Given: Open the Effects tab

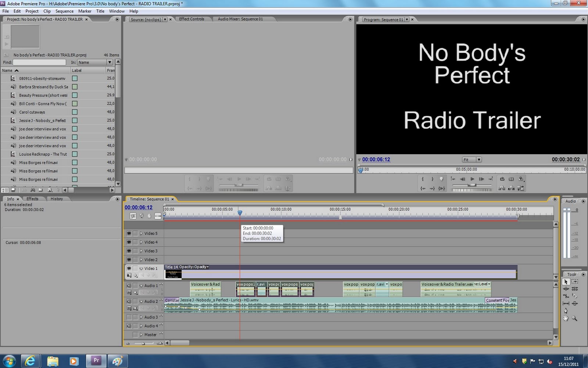Looking at the screenshot, I should click(x=32, y=199).
